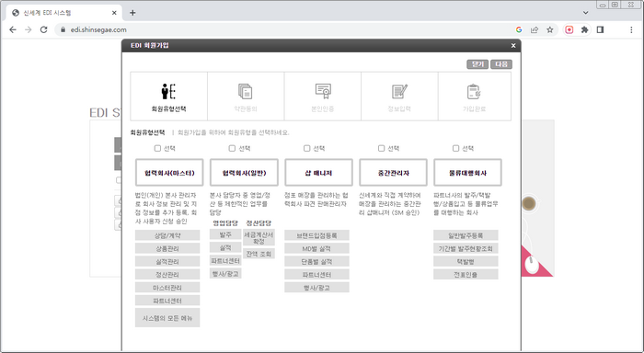Click the 잔액 조회 label
Screen dimensions: 644x353
259,254
